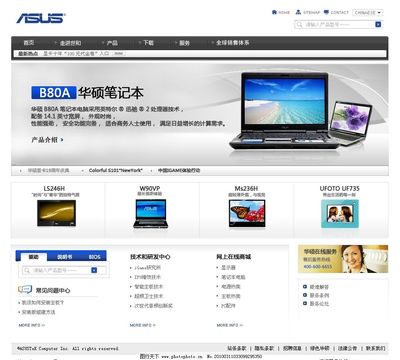Click the third blue bullet icon in service list
This screenshot has width=400, height=360.
click(305, 303)
